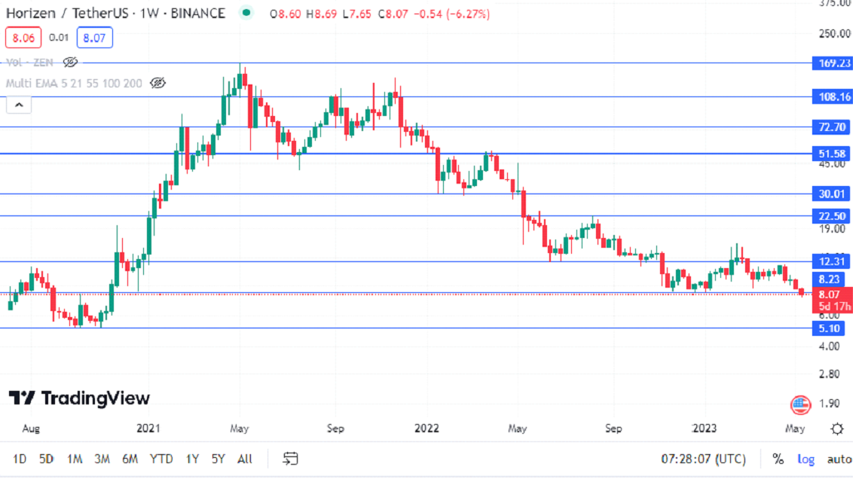Screen dimensions: 868x488
Task: Open chart settings gear icon
Action: (837, 429)
